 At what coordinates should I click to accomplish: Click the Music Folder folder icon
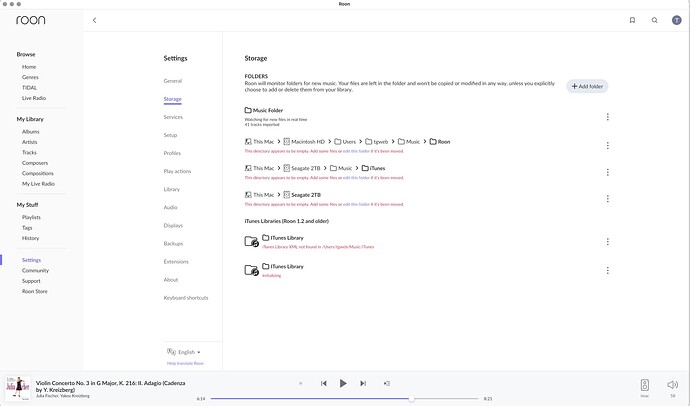coord(248,110)
